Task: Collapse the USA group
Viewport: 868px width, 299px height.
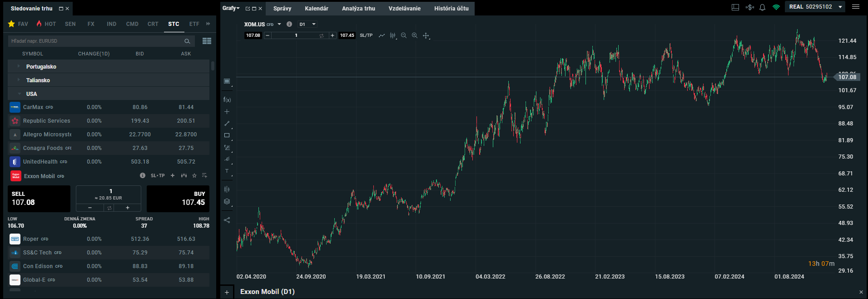Action: point(20,94)
